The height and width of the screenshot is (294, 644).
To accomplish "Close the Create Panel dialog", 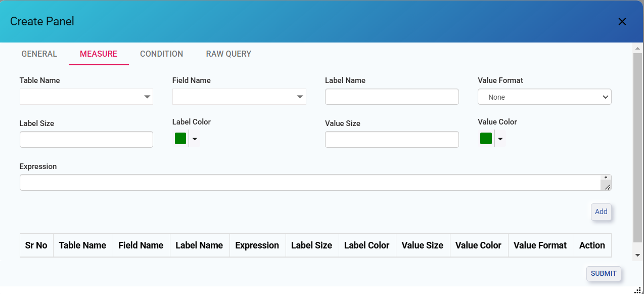I will point(622,21).
